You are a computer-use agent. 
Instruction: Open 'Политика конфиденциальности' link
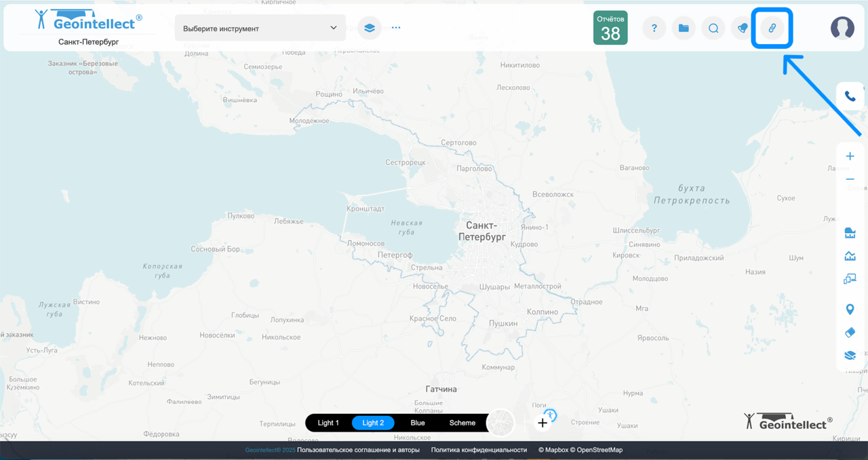pyautogui.click(x=479, y=450)
